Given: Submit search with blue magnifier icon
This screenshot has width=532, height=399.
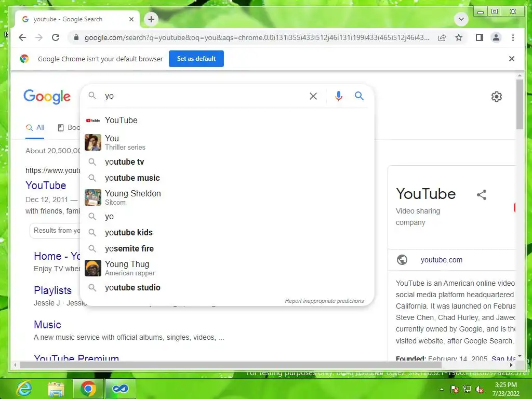Looking at the screenshot, I should tap(360, 96).
